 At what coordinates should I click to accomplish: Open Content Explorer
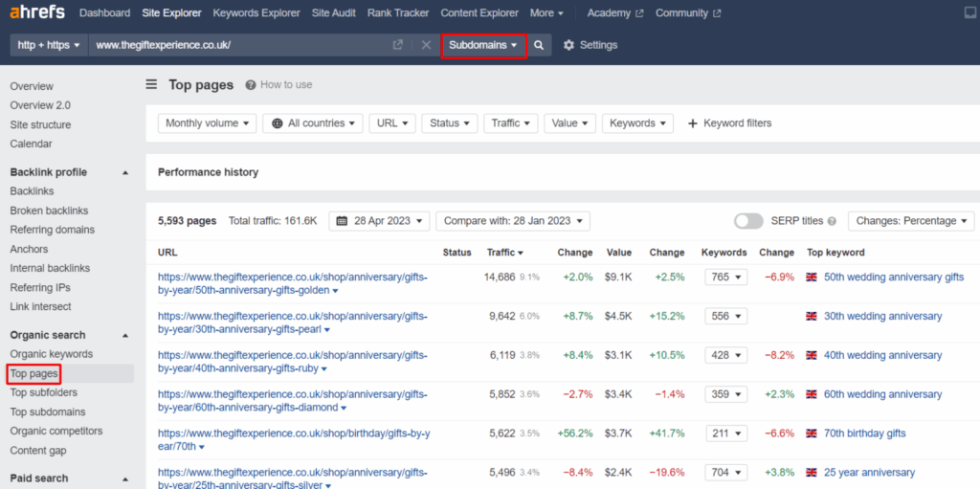(x=479, y=12)
